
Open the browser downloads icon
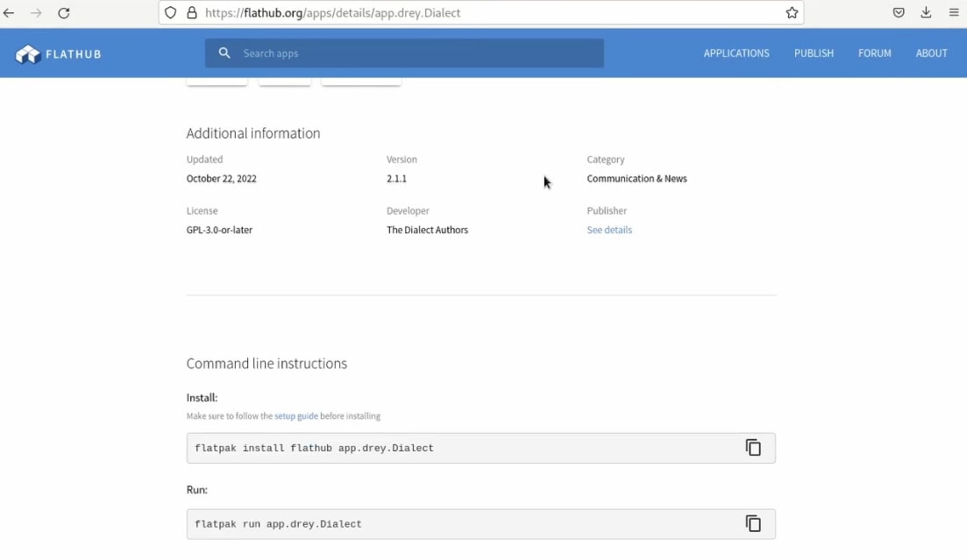[x=926, y=13]
